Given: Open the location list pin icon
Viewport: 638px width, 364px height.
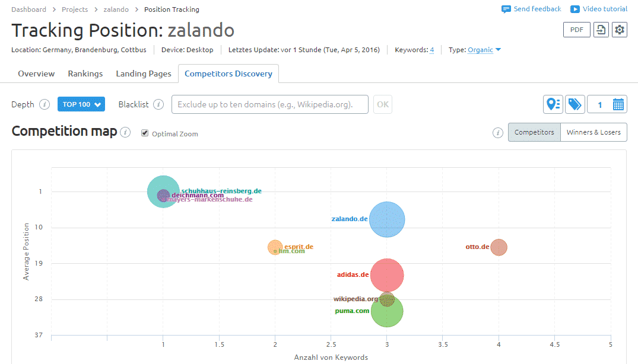Looking at the screenshot, I should click(553, 104).
